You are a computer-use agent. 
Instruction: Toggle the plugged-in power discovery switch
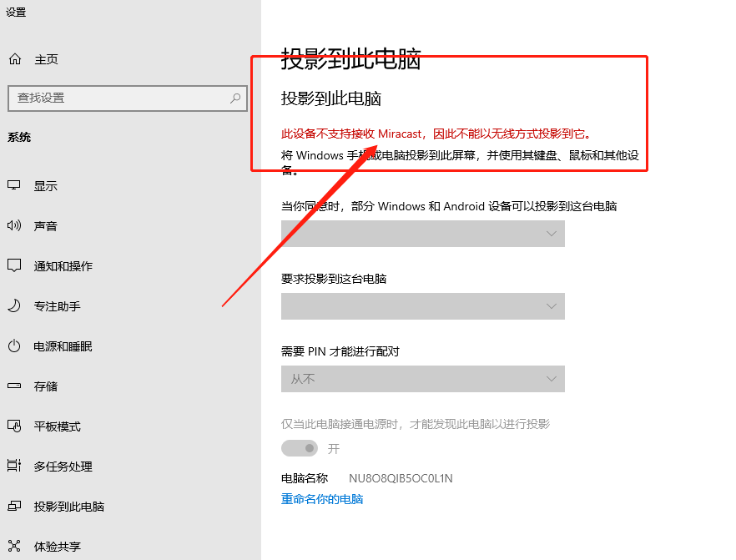click(x=300, y=448)
